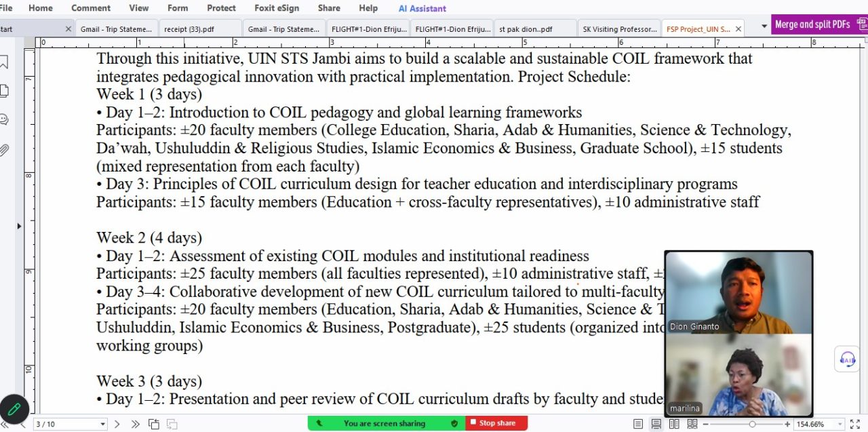868x432 pixels.
Task: Open the floating AI assistant bubble
Action: click(848, 359)
